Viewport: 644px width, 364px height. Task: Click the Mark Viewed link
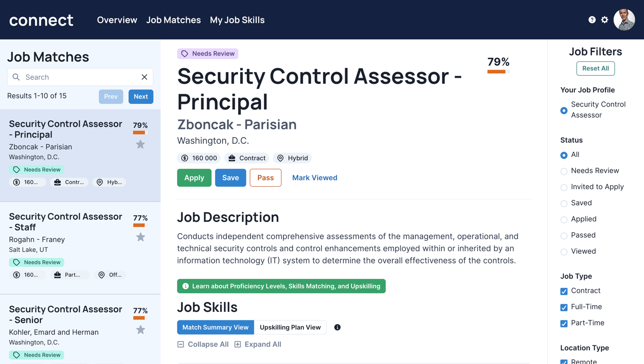314,178
